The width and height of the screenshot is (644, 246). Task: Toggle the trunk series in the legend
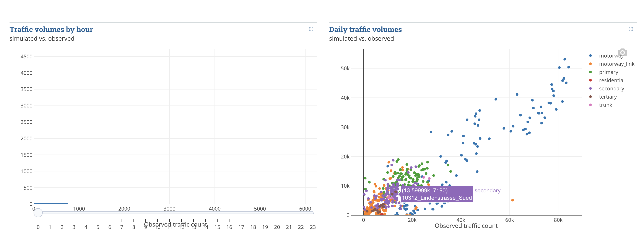point(605,105)
